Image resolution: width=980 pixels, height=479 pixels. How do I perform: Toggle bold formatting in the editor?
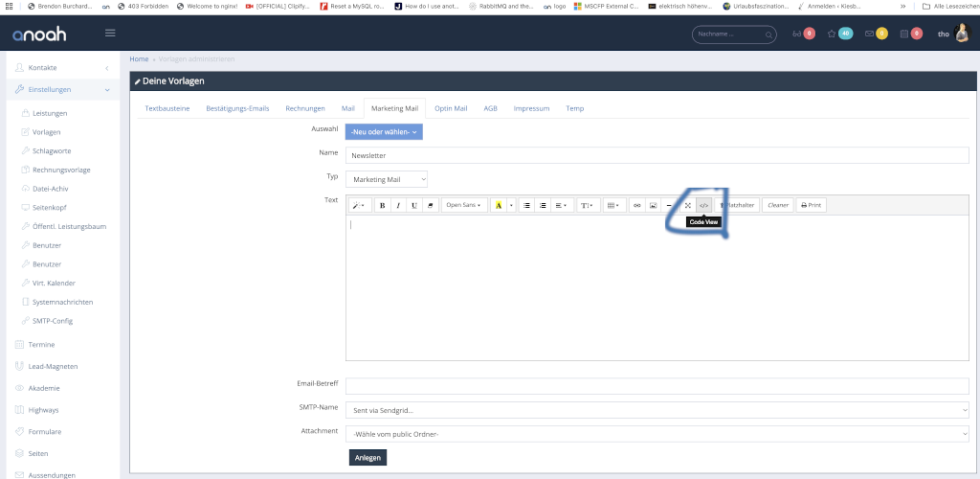click(x=382, y=205)
